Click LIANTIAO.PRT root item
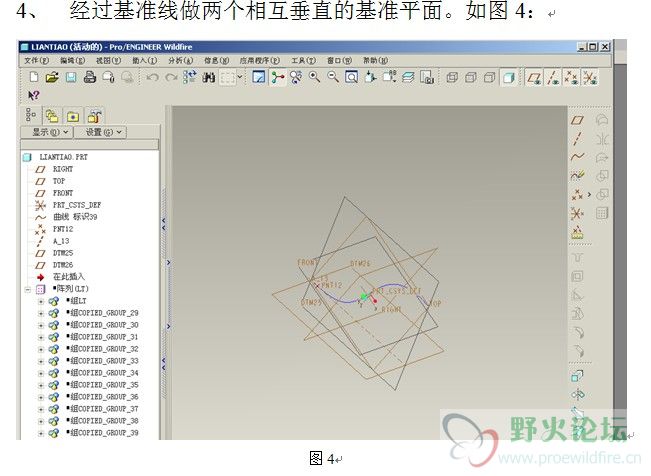This screenshot has height=476, width=651. pyautogui.click(x=64, y=157)
